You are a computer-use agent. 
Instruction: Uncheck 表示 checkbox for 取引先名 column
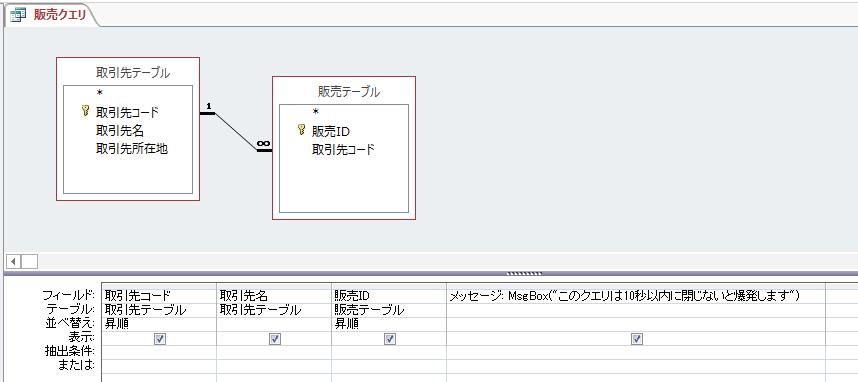275,339
